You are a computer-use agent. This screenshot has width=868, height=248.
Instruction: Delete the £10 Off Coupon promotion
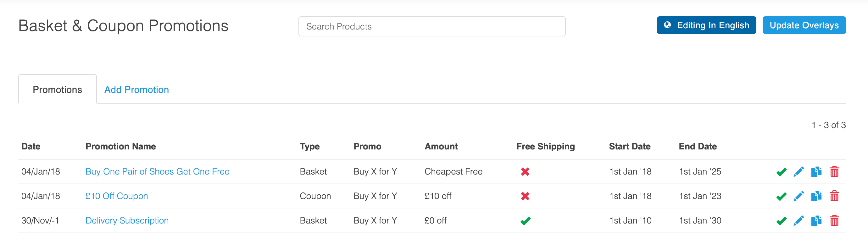[x=834, y=196]
